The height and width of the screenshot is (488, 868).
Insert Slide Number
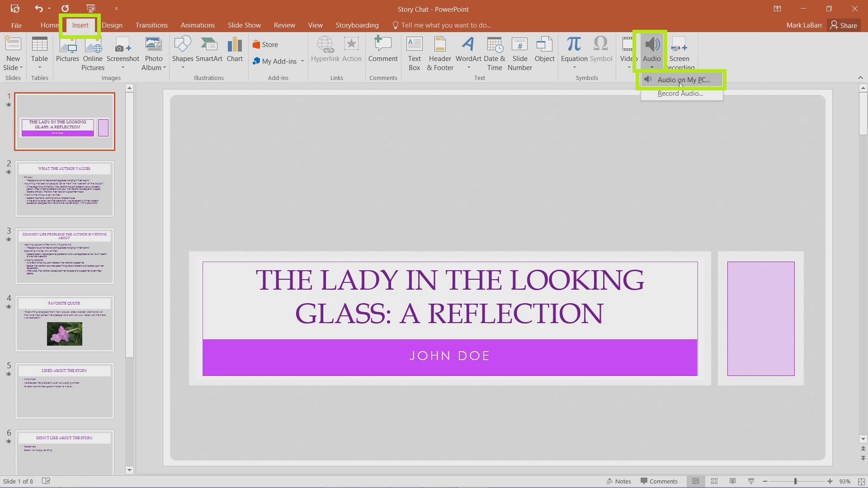tap(519, 53)
